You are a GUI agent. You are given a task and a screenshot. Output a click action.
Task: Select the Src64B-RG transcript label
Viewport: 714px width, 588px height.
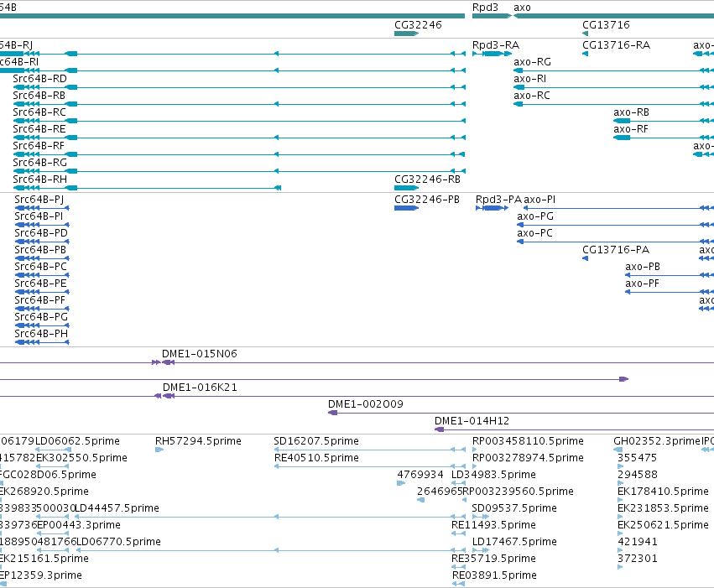pyautogui.click(x=40, y=163)
